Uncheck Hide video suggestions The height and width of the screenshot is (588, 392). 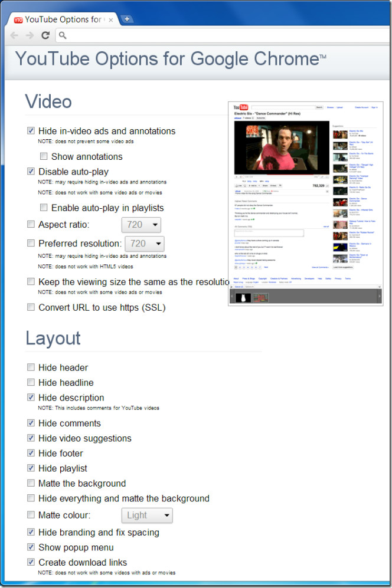pos(31,438)
